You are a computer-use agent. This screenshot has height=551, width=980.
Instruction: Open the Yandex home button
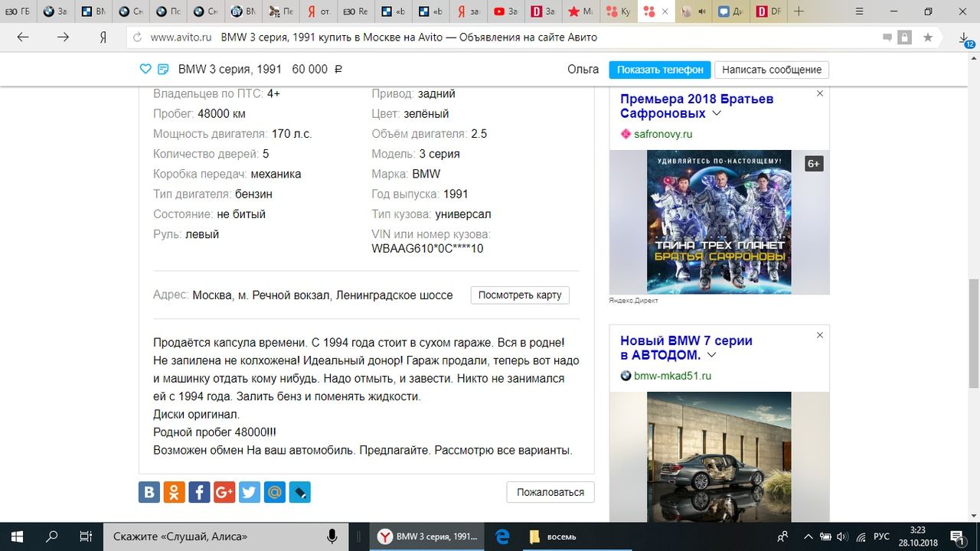103,37
